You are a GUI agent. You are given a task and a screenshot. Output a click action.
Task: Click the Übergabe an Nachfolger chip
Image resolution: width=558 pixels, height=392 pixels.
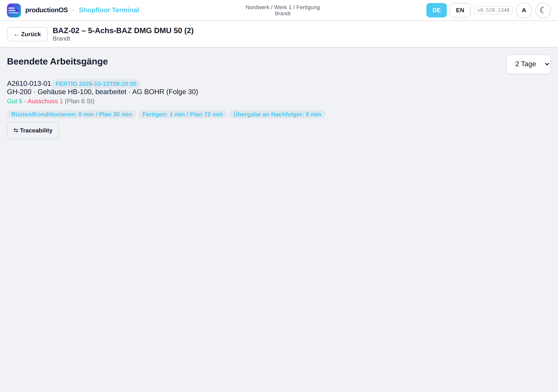click(x=277, y=114)
